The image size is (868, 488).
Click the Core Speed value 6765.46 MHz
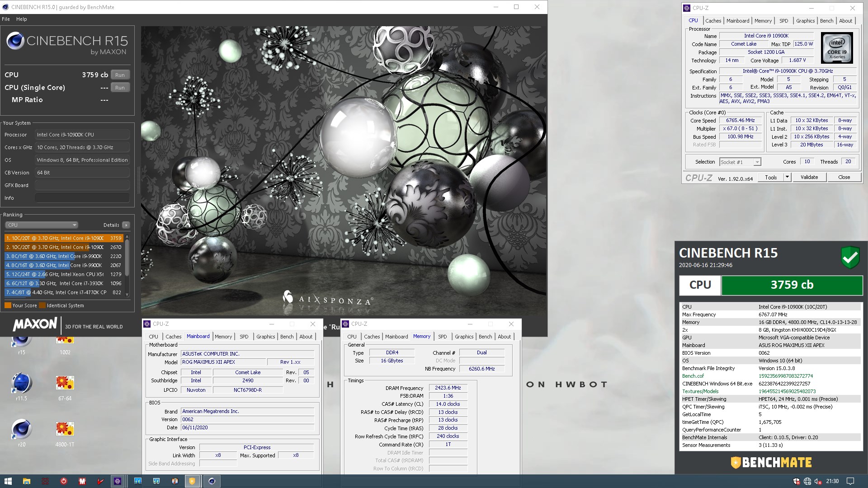click(740, 121)
